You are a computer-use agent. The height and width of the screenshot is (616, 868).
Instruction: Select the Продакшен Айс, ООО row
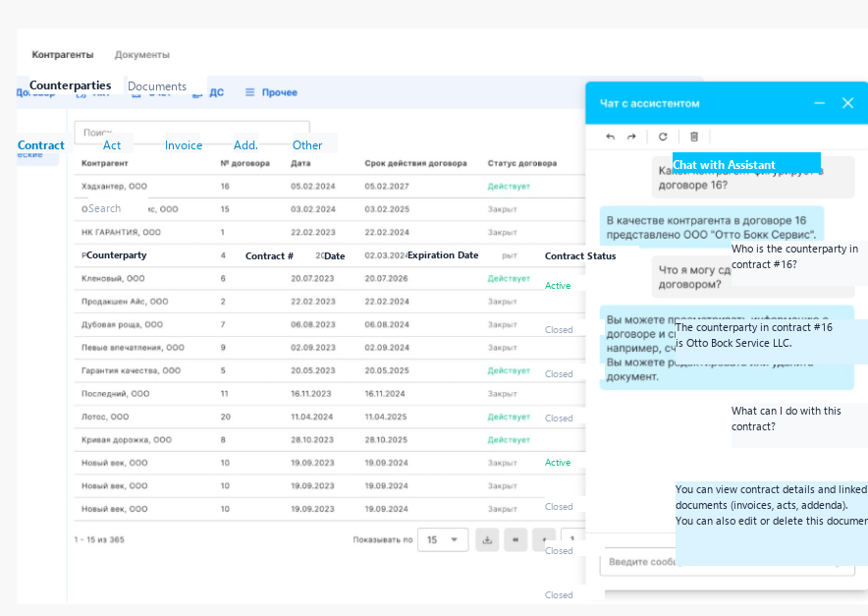click(x=330, y=302)
